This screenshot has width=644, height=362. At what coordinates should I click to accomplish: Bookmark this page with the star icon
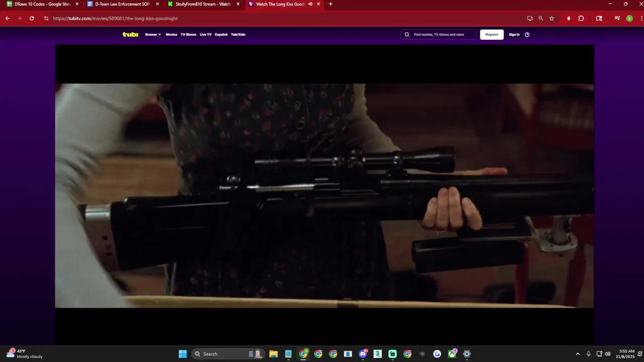pyautogui.click(x=552, y=18)
